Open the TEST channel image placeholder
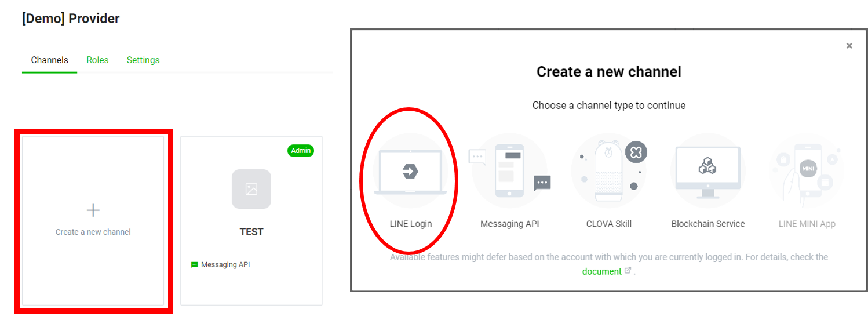Viewport: 868px width, 320px height. tap(251, 189)
